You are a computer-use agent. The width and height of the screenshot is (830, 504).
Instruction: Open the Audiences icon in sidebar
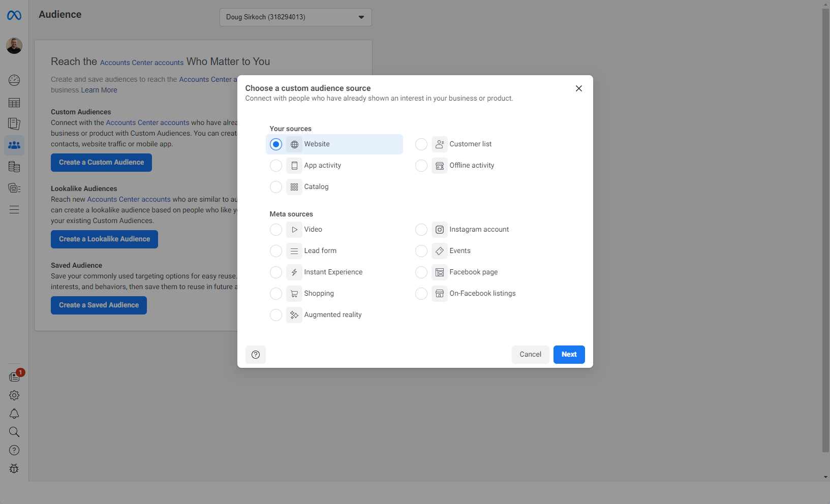pos(14,145)
